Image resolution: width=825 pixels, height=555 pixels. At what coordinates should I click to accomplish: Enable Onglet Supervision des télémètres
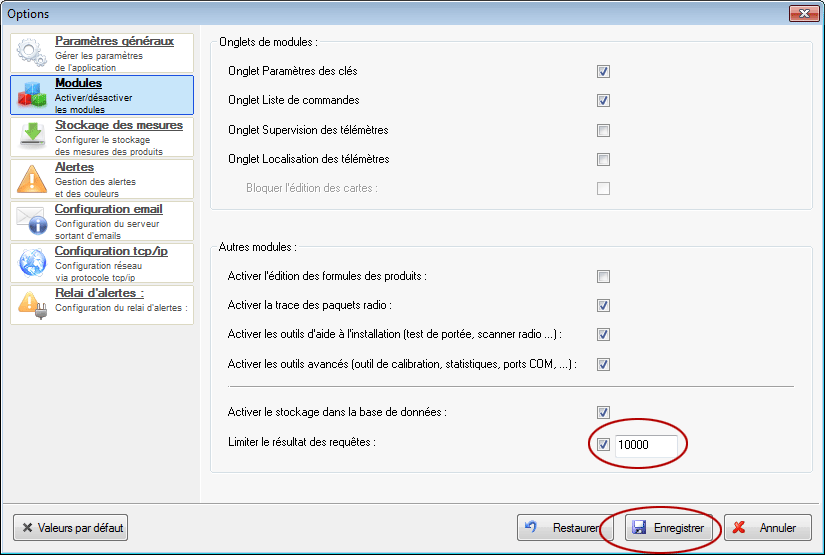[x=603, y=130]
